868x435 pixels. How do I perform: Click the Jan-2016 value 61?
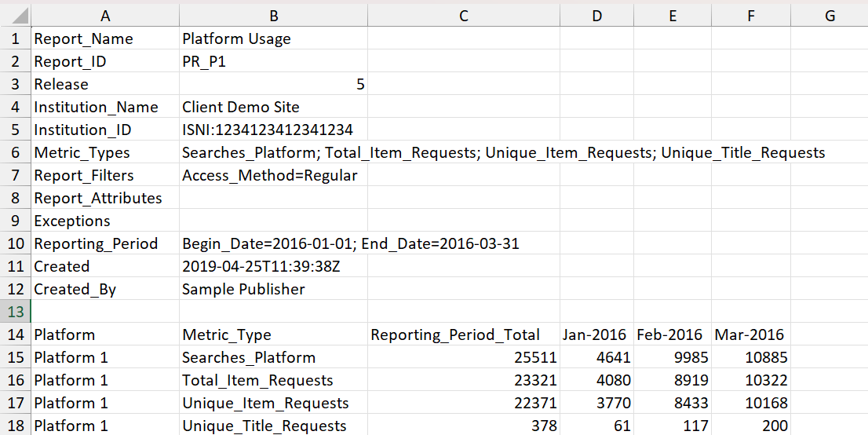[x=596, y=425]
